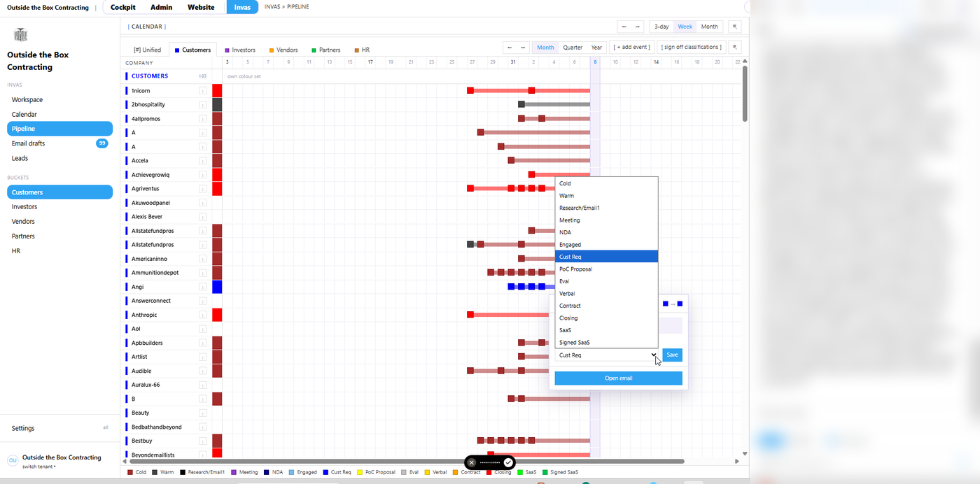This screenshot has width=980, height=484.
Task: Click the small icon beside Agriventus
Action: [202, 189]
